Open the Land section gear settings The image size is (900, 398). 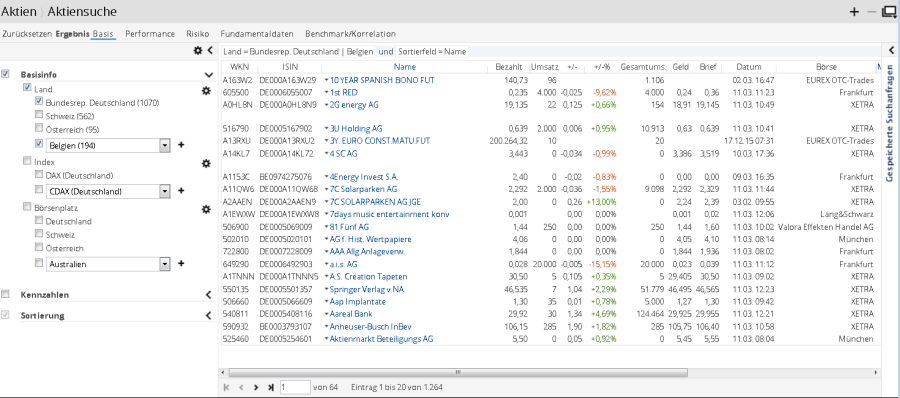[206, 90]
